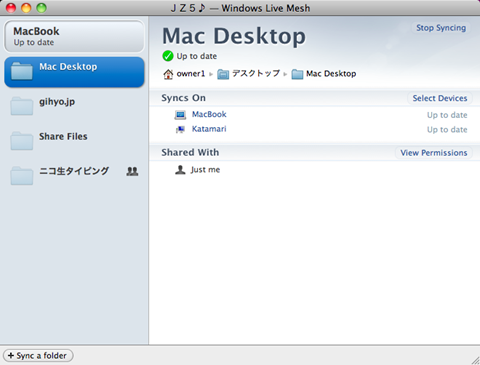Click デスクトップ text in the breadcrumb
The image size is (480, 365).
[x=256, y=73]
